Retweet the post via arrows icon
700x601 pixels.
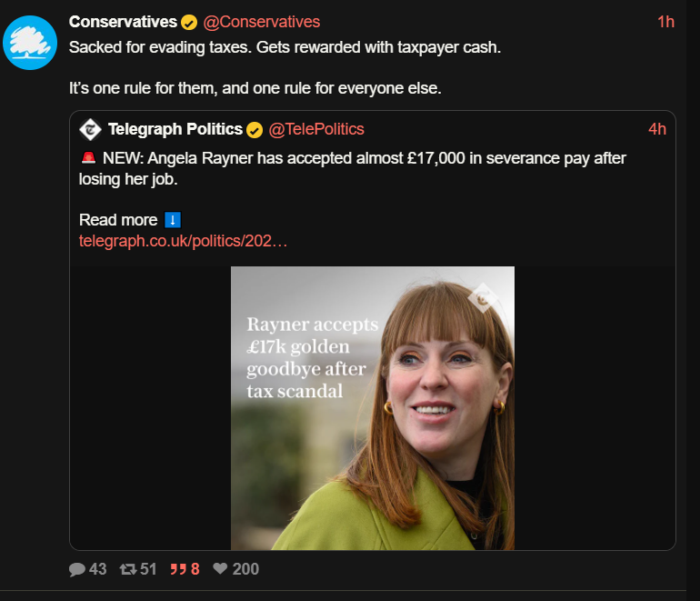[128, 569]
